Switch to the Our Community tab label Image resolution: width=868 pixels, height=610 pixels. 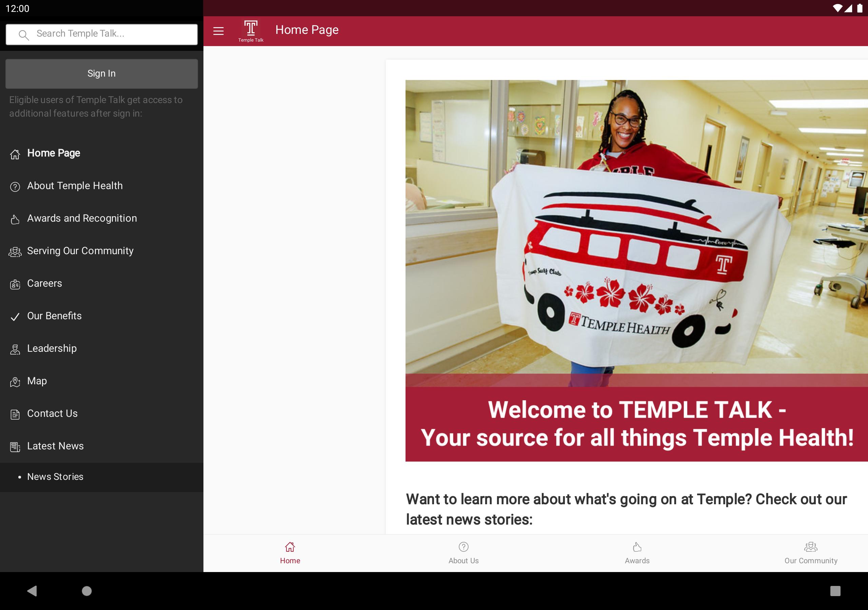[811, 561]
